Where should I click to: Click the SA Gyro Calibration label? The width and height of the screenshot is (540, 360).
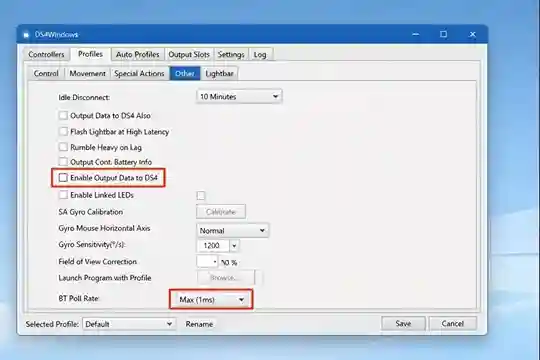coord(91,212)
